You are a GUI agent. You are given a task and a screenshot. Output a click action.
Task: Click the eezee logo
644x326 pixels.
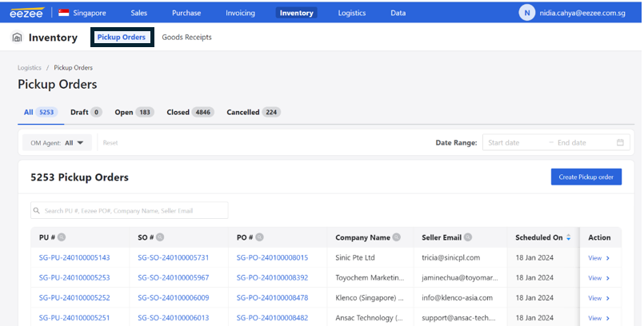26,13
